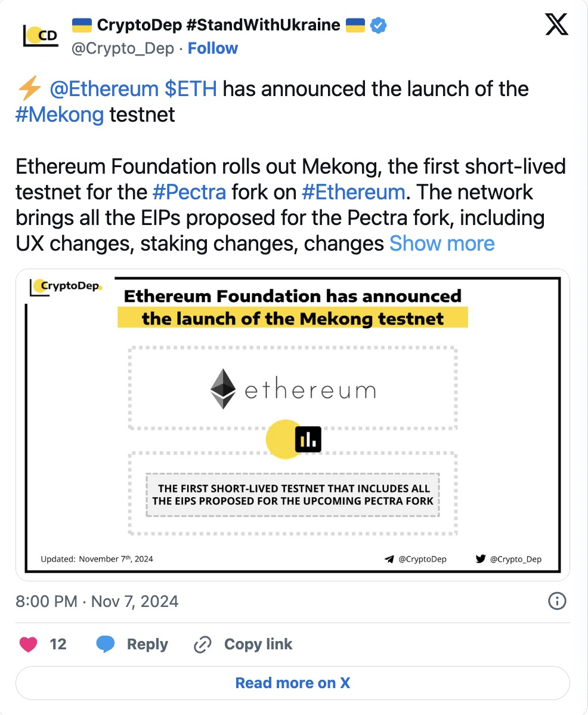This screenshot has width=588, height=715.
Task: Click the Read more on X button
Action: pos(293,683)
